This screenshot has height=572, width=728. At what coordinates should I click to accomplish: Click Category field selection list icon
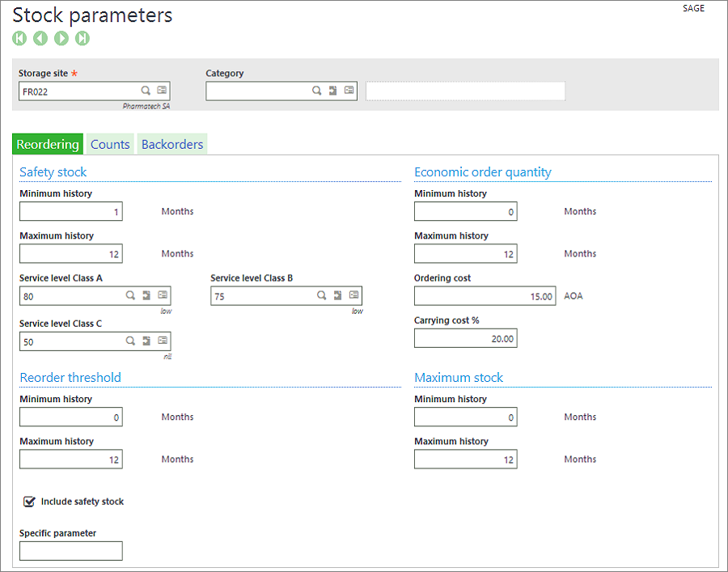pyautogui.click(x=349, y=90)
